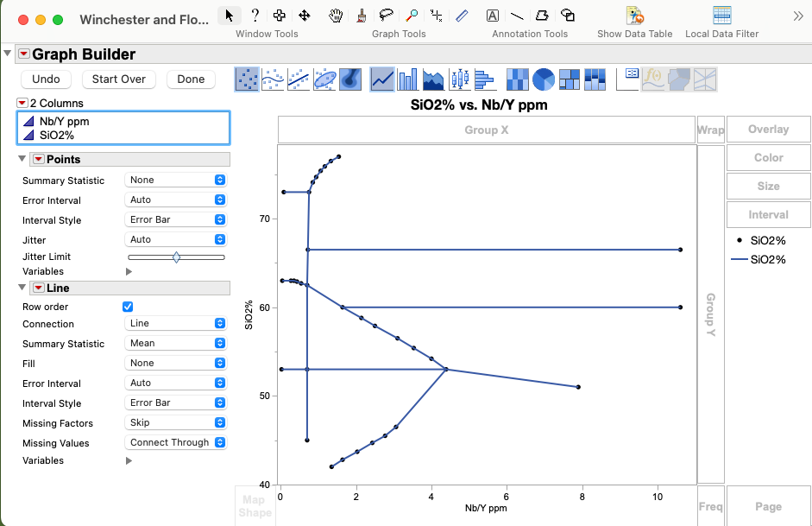
Task: Adjust the Jitter Limit slider
Action: click(x=176, y=257)
